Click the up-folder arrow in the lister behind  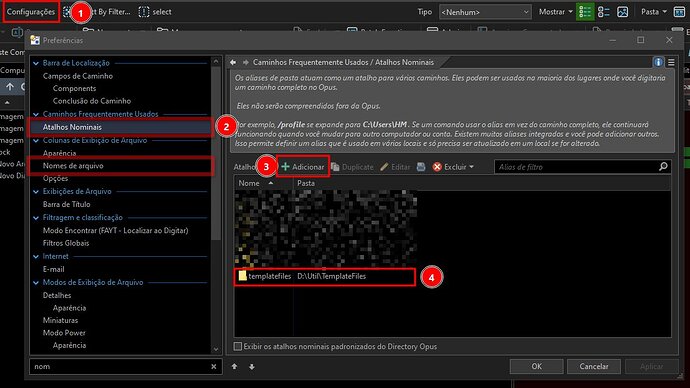(10, 87)
